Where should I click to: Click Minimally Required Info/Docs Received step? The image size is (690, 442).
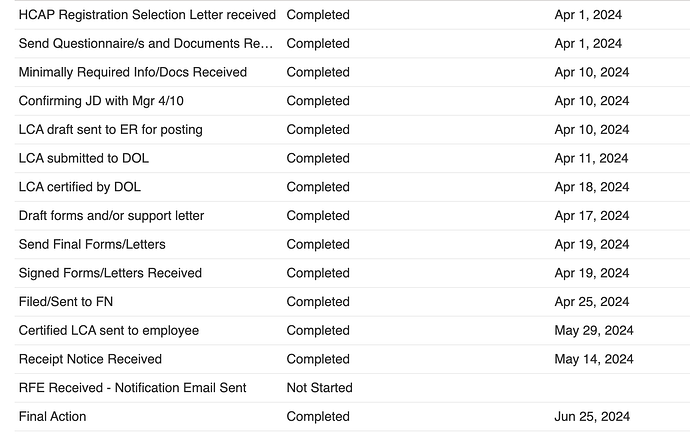[132, 72]
